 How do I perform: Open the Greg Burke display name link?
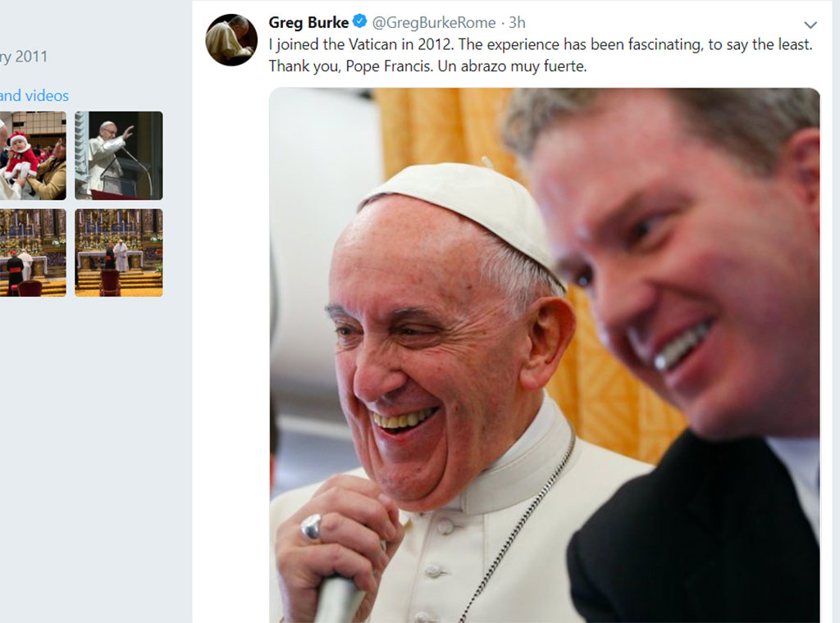point(308,22)
